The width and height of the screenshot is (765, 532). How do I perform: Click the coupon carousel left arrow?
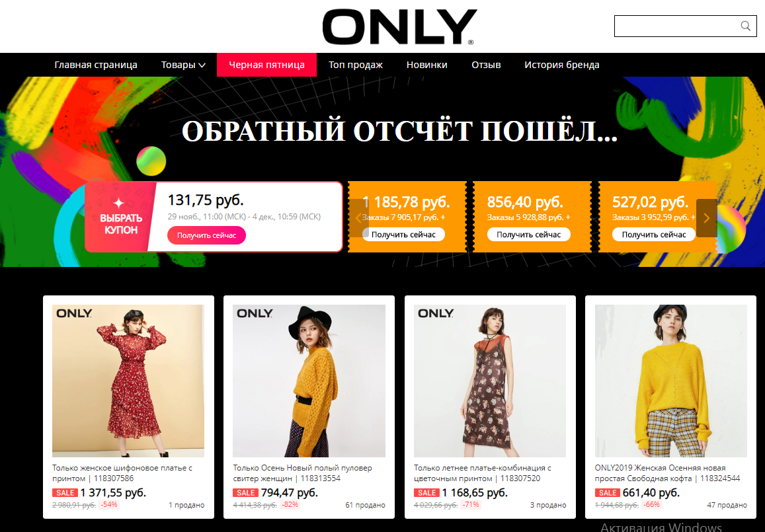click(358, 218)
